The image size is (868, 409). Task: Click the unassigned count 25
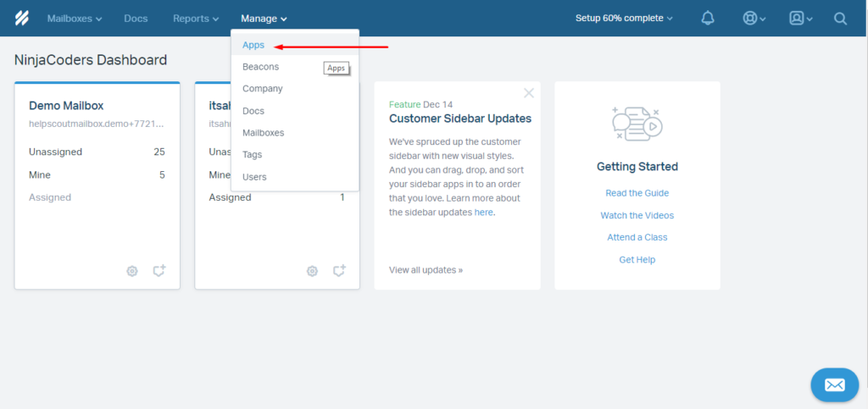pos(159,152)
